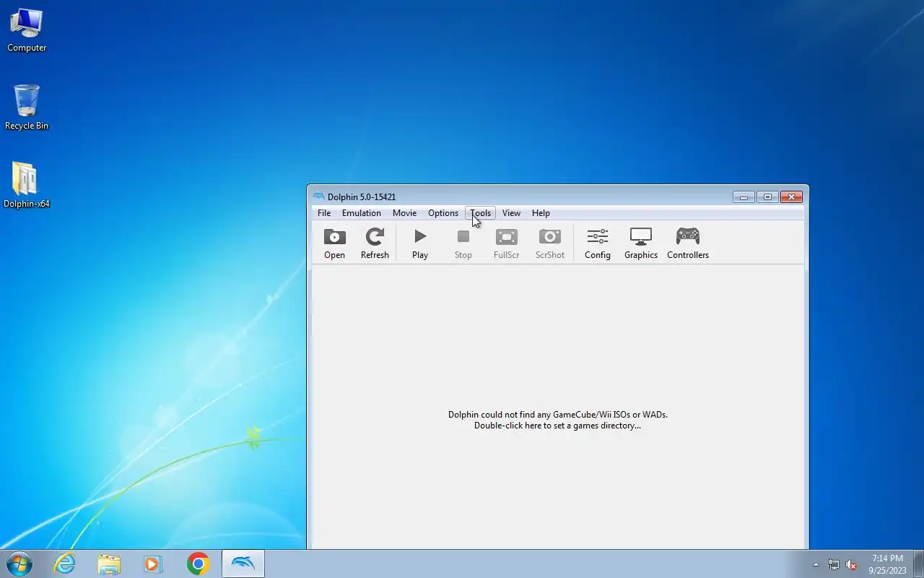
Task: Click the Dolphin 5.0-15421 title bar icon
Action: point(318,197)
